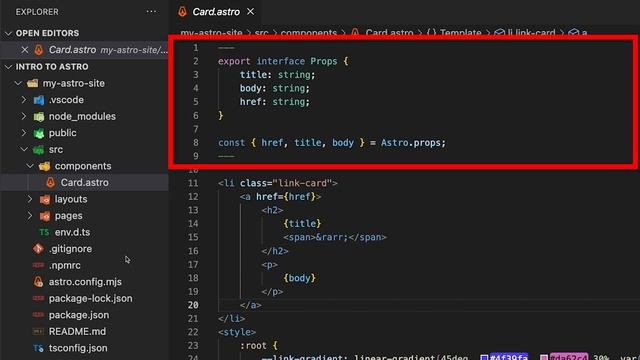The width and height of the screenshot is (640, 360).
Task: Click Astro icon of astro.config.mjs
Action: (x=38, y=282)
